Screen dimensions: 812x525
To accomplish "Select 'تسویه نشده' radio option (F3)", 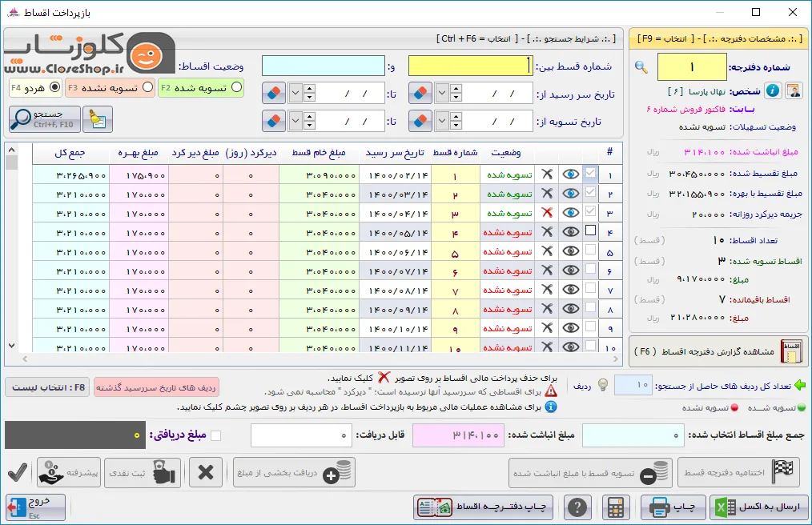I will (148, 87).
